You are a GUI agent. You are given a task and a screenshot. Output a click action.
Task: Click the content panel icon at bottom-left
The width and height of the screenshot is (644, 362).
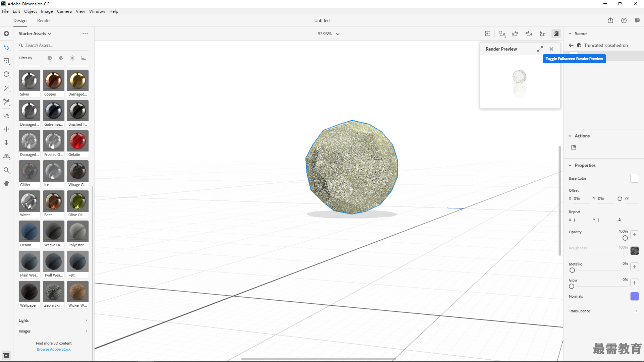pyautogui.click(x=6, y=355)
